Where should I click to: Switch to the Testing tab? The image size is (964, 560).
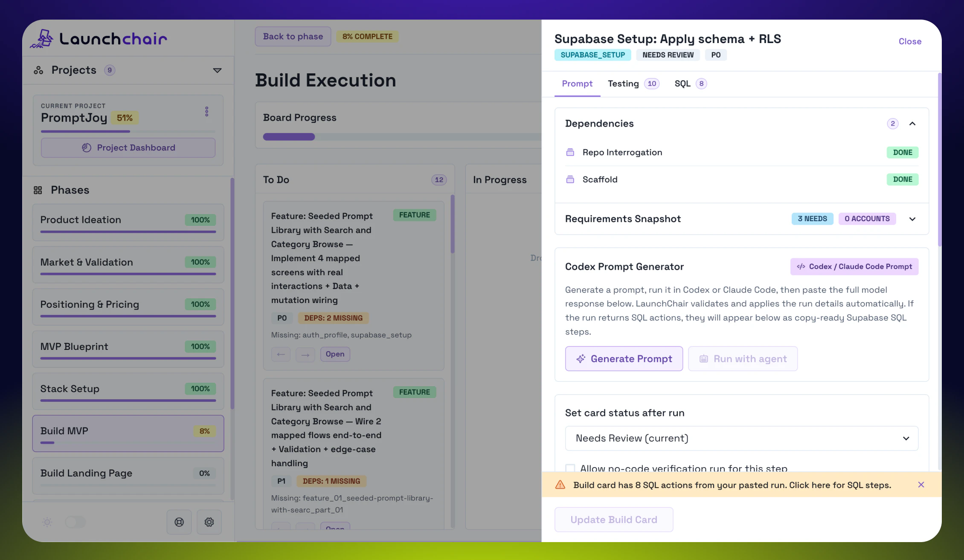[623, 84]
